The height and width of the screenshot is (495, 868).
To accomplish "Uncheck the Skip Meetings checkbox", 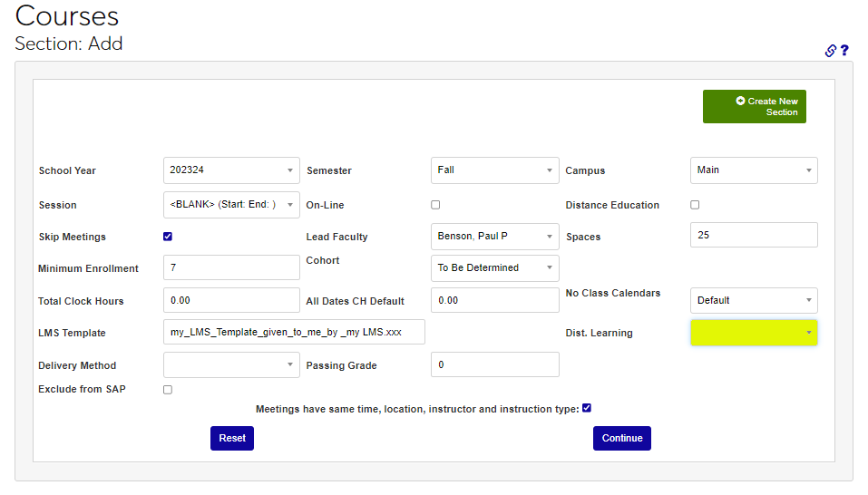I will [168, 237].
